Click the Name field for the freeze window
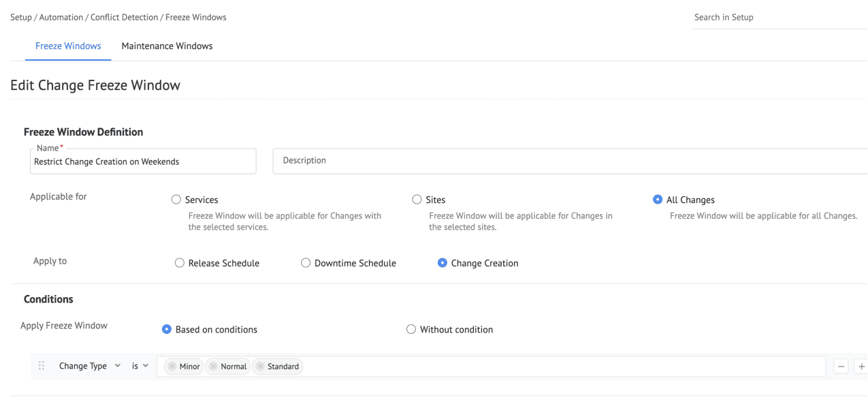Viewport: 868px width, 402px height. tap(143, 162)
